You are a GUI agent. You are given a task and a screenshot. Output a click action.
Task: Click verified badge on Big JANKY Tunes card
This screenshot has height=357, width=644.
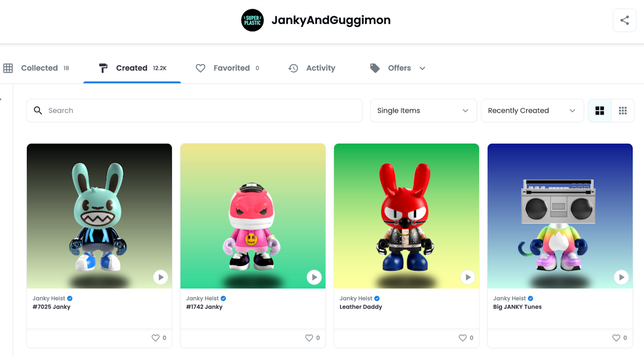(x=531, y=298)
